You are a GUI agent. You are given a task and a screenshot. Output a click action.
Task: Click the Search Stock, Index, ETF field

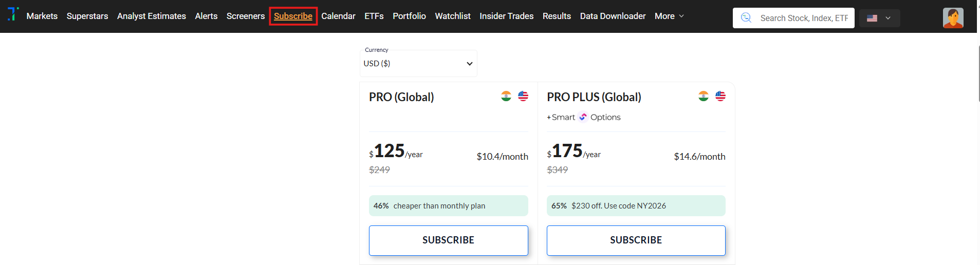(804, 18)
